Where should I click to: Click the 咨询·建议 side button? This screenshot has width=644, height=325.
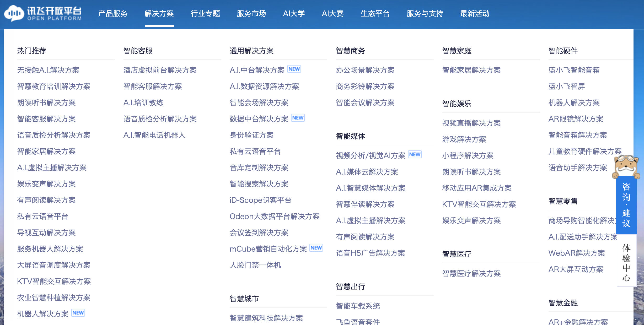(x=626, y=205)
